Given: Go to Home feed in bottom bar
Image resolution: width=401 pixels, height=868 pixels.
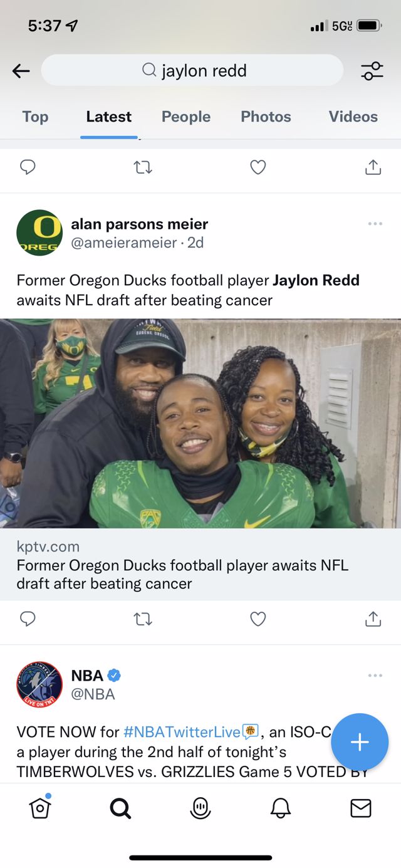Looking at the screenshot, I should (x=40, y=808).
